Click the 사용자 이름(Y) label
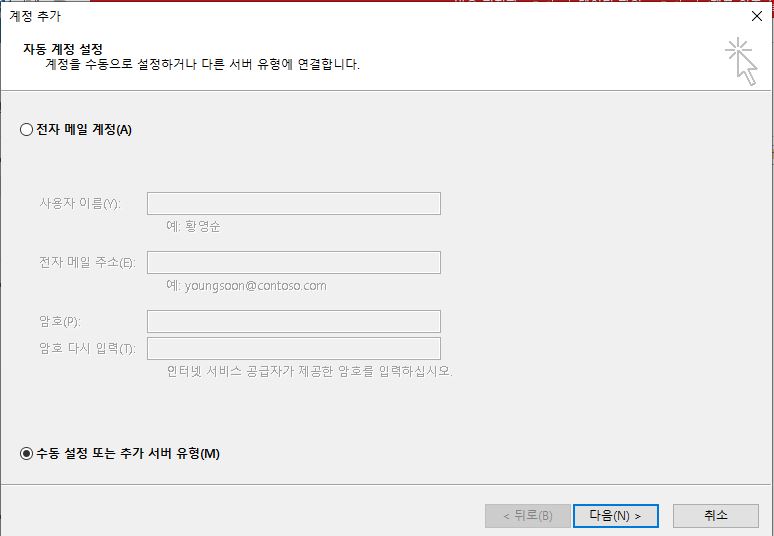The width and height of the screenshot is (774, 536). point(80,204)
